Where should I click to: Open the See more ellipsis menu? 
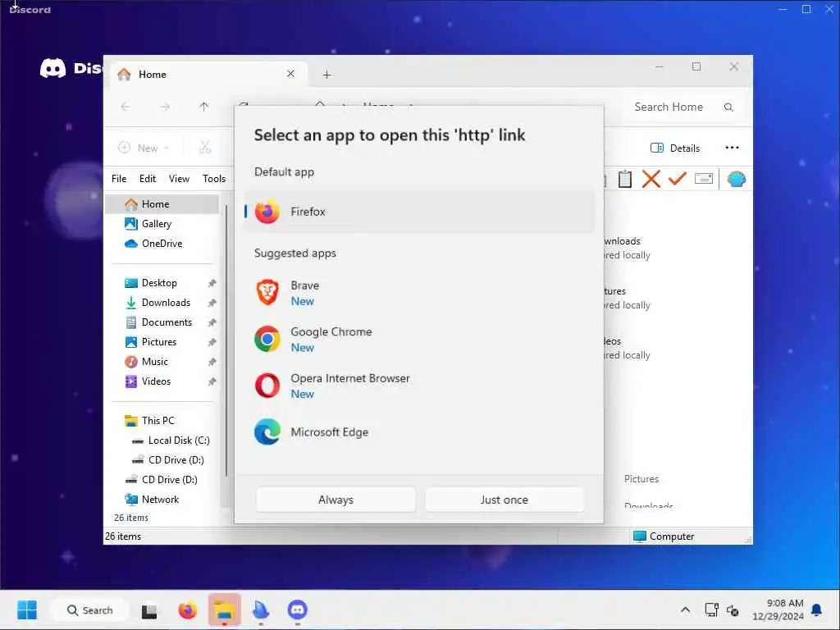click(732, 148)
